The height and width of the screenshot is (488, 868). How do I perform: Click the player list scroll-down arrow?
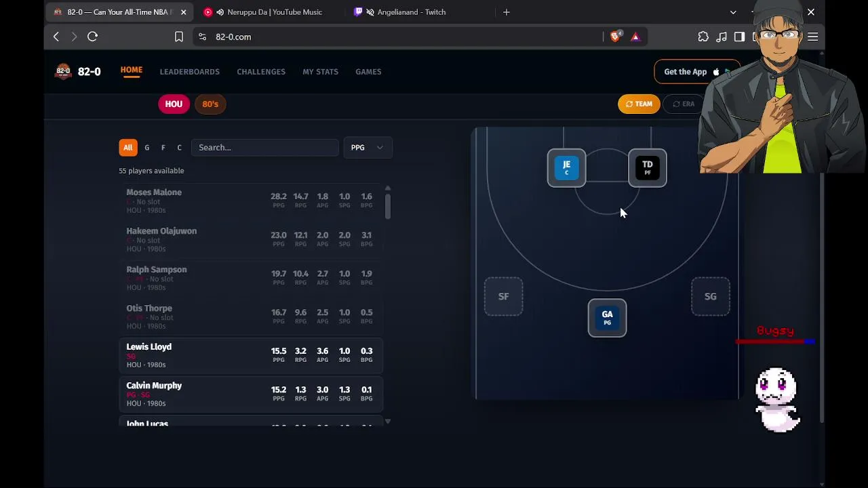click(388, 422)
